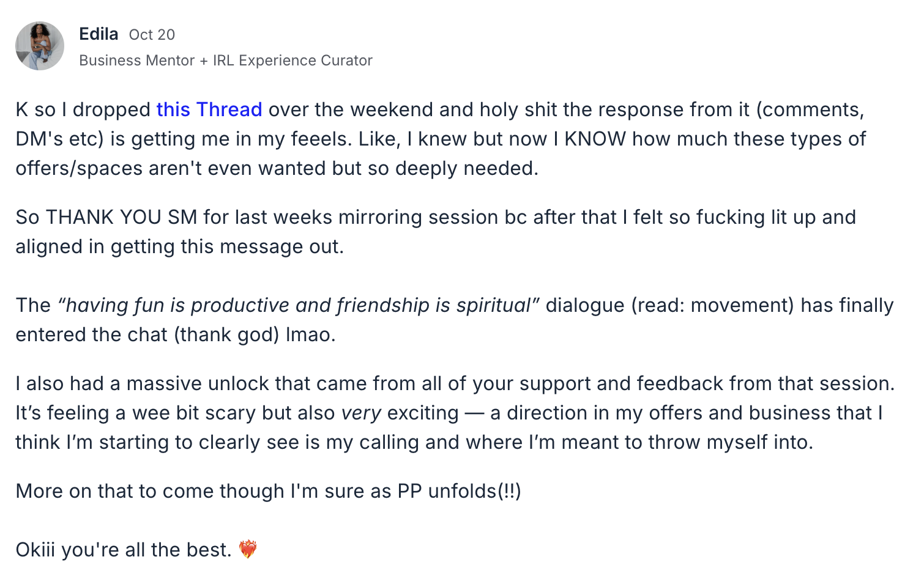Click the "massive unlock" sentence

tap(455, 383)
